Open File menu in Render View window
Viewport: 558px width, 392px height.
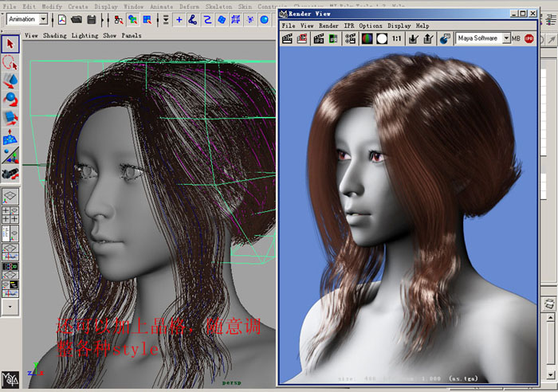tap(289, 25)
